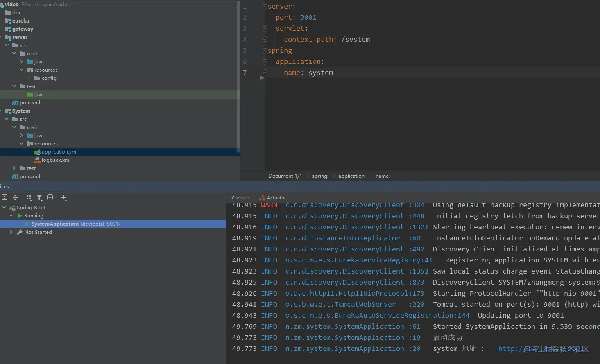
Task: Click the application: breadcrumb
Action: coord(352,176)
